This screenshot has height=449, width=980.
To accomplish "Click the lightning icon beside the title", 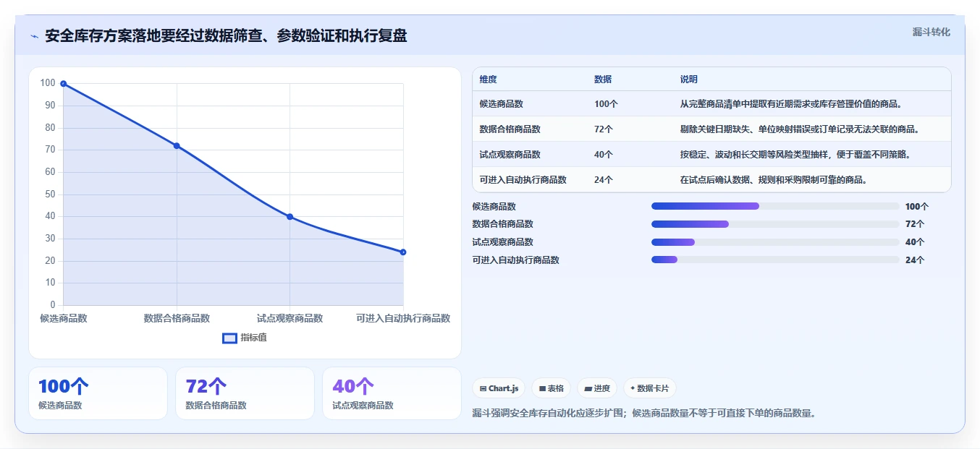I will pyautogui.click(x=34, y=36).
